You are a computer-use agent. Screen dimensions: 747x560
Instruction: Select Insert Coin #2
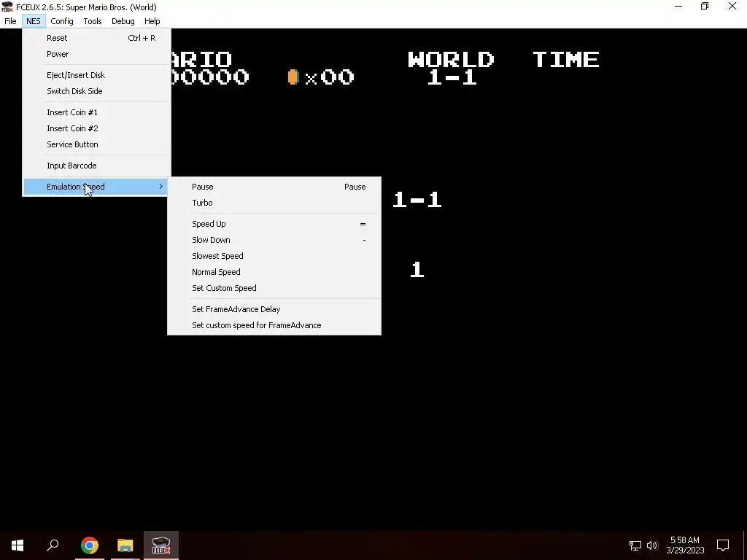point(97,128)
